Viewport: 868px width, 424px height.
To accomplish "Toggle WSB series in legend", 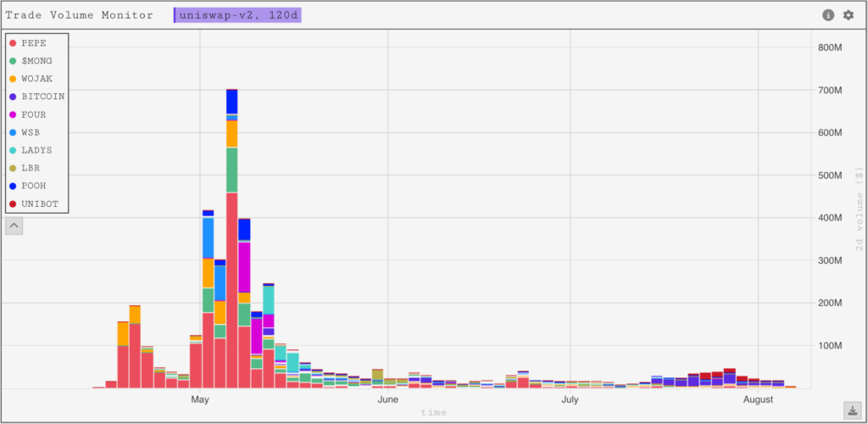I will click(x=31, y=132).
